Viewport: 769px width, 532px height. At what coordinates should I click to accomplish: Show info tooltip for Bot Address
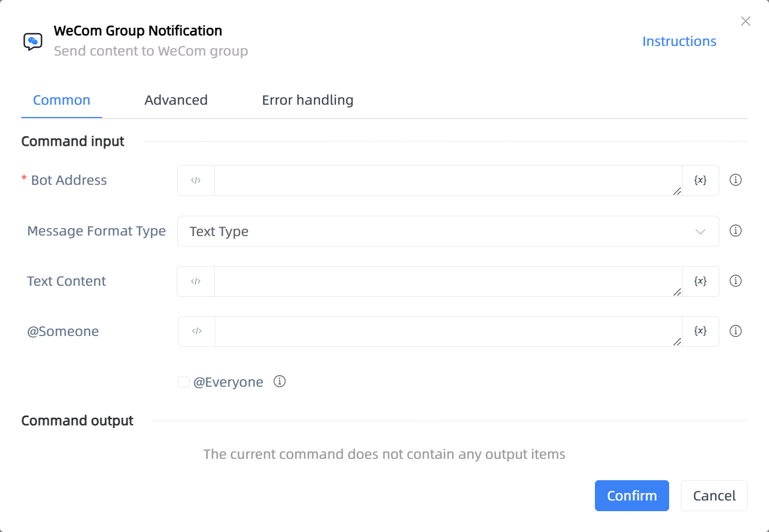point(736,180)
